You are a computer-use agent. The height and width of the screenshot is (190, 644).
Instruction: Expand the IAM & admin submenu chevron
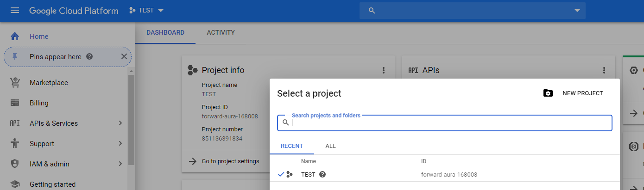tap(120, 164)
